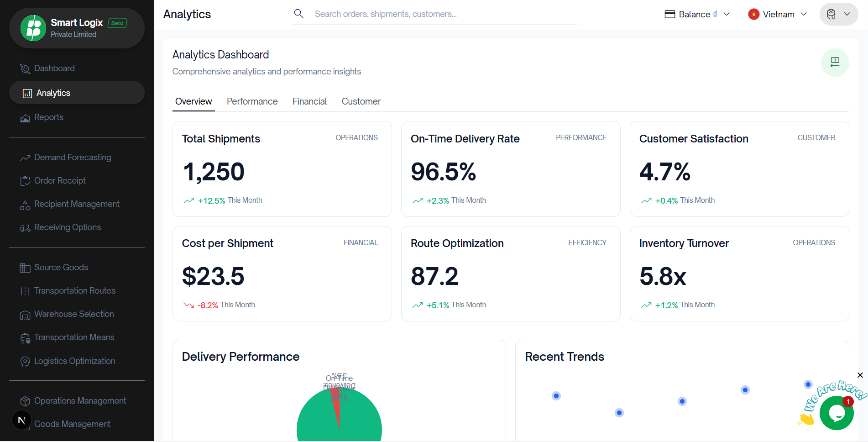Screen dimensions: 868x442
Task: Switch to the Performance tab
Action: pyautogui.click(x=252, y=101)
